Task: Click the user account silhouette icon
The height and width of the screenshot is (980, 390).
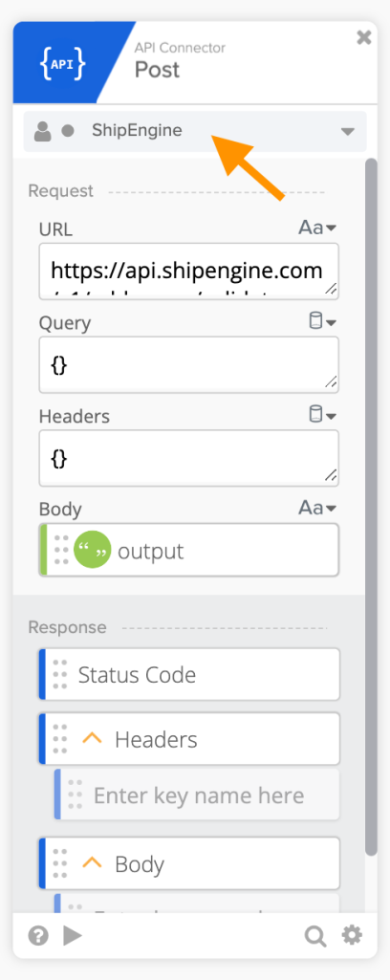Action: tap(42, 131)
